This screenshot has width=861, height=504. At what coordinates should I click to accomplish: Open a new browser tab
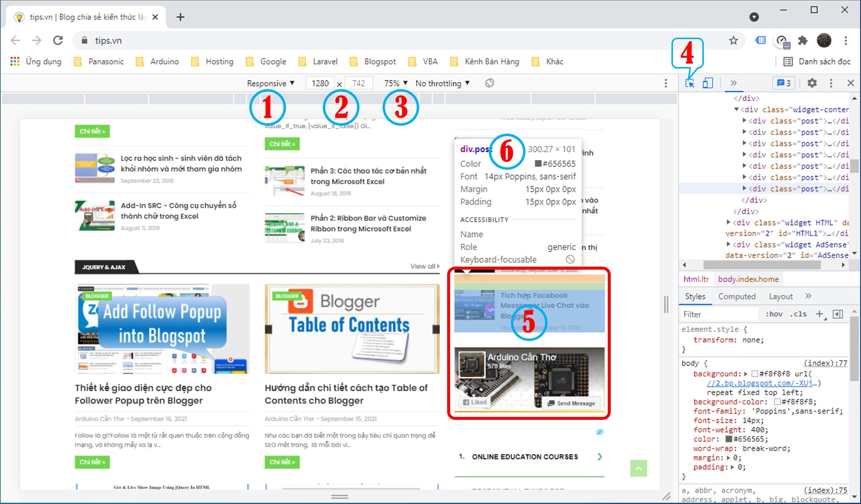pyautogui.click(x=180, y=17)
